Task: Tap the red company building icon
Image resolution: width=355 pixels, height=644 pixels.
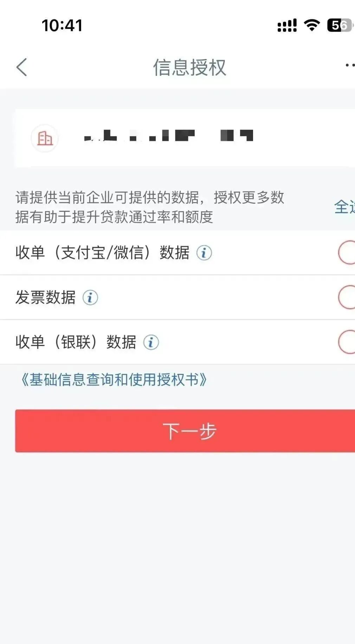Action: [45, 138]
